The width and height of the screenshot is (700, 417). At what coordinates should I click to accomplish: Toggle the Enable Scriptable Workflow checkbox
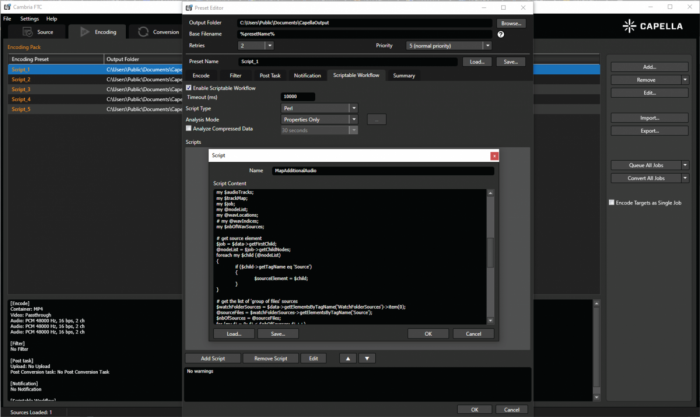point(188,88)
